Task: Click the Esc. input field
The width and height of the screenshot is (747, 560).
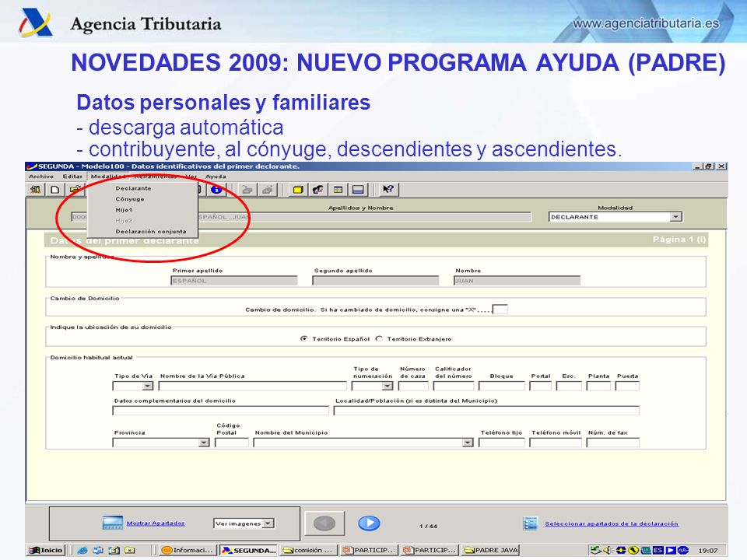Action: [x=568, y=386]
